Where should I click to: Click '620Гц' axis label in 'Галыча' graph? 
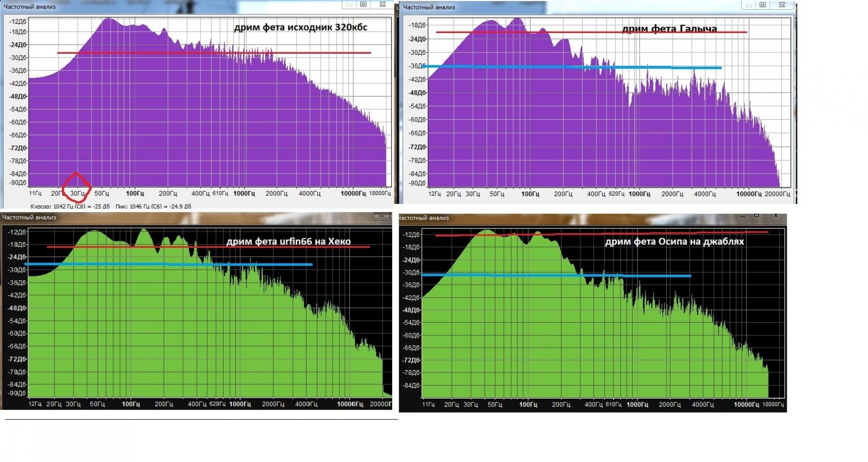click(616, 194)
